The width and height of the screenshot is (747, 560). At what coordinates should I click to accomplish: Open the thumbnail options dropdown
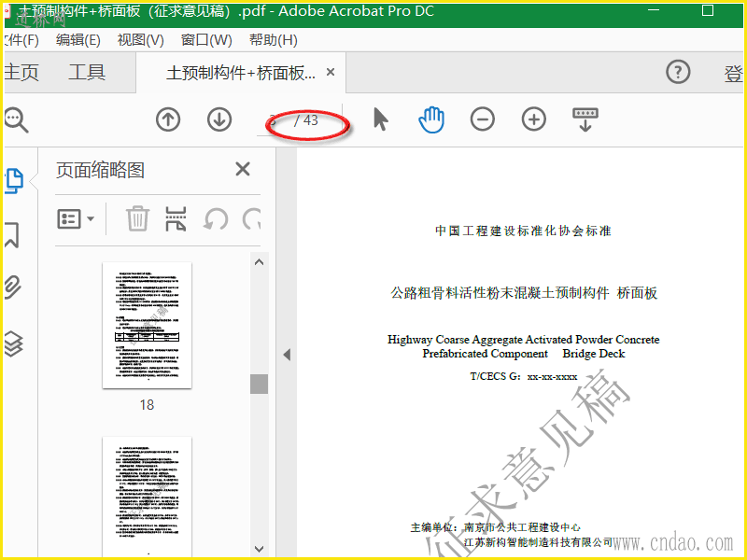click(76, 219)
